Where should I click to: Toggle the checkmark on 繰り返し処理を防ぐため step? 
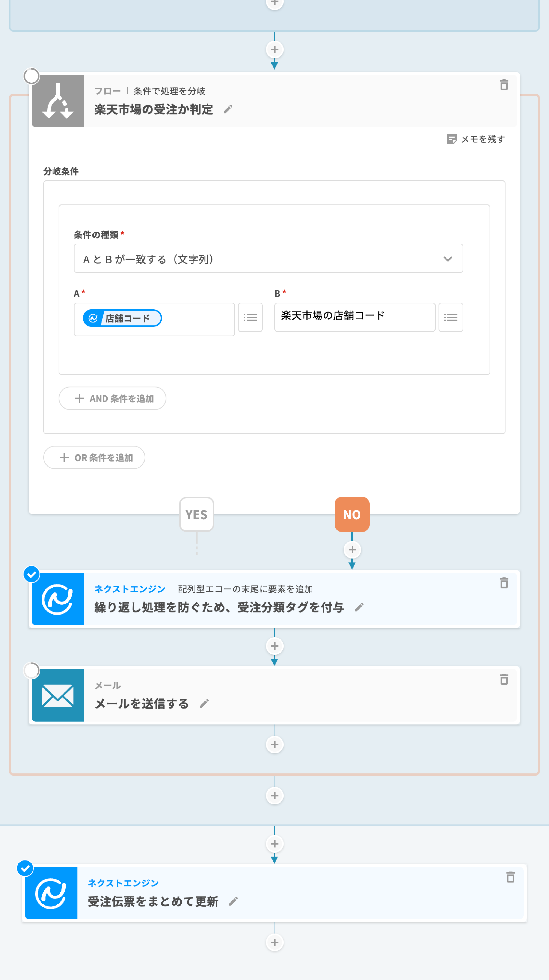32,574
